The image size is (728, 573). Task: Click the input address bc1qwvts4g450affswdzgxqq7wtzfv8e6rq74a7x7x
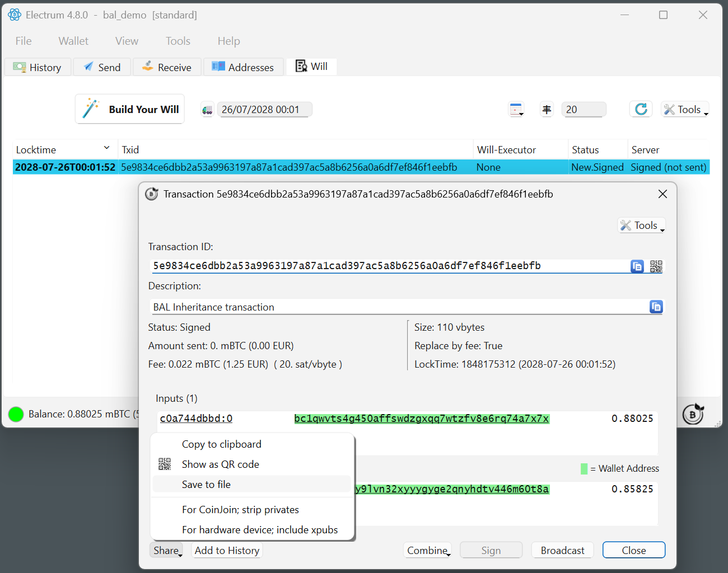point(422,419)
